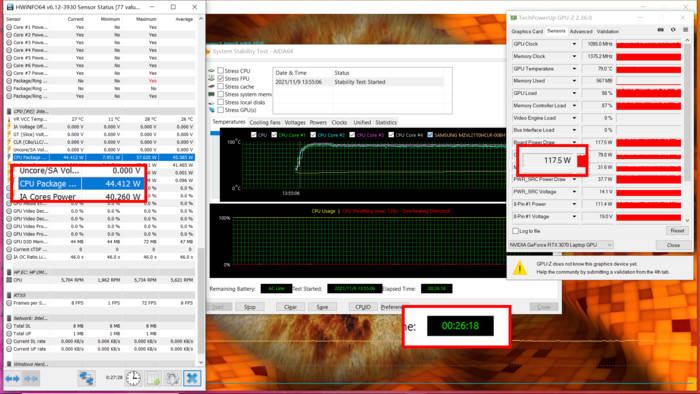Click Close button in GPU-Z window
The height and width of the screenshot is (394, 700).
tap(673, 245)
